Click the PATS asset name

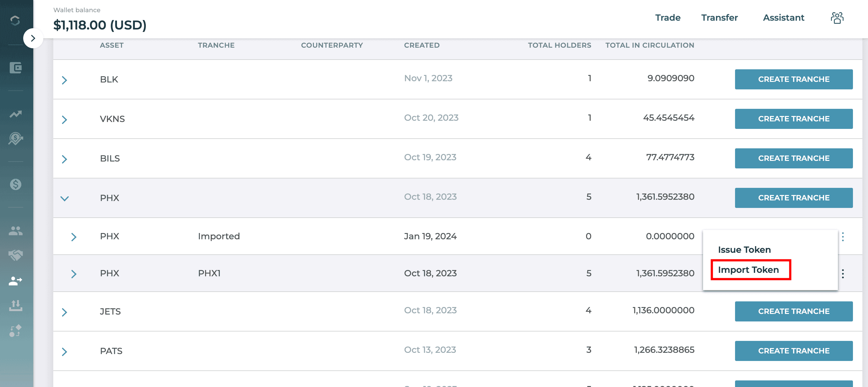tap(111, 351)
